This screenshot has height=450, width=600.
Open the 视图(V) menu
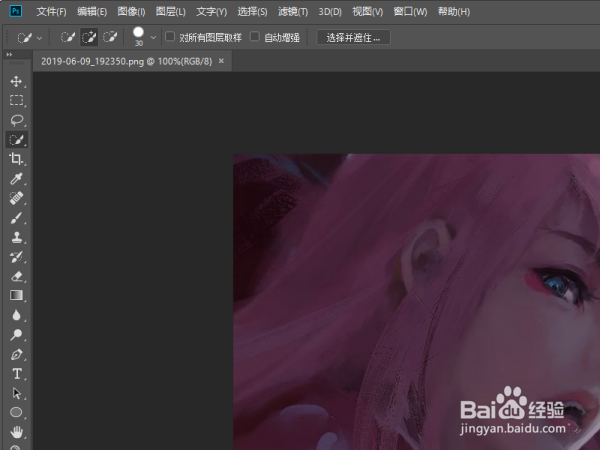pyautogui.click(x=368, y=12)
